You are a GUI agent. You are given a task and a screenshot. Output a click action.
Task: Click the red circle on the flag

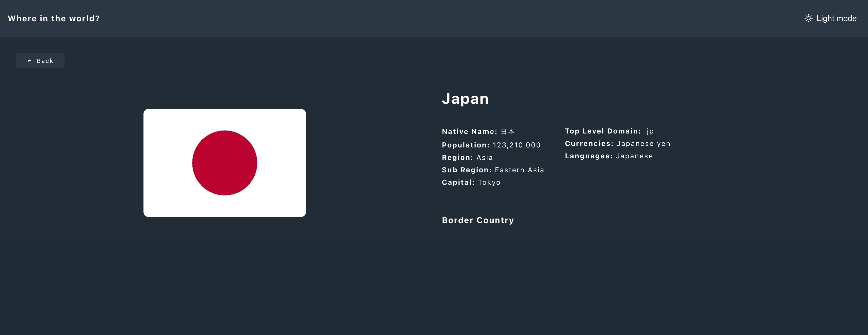pos(224,163)
